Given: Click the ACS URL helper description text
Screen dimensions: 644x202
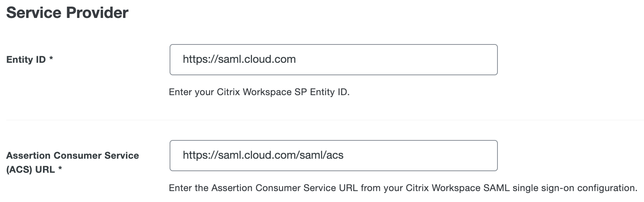Looking at the screenshot, I should coord(402,188).
